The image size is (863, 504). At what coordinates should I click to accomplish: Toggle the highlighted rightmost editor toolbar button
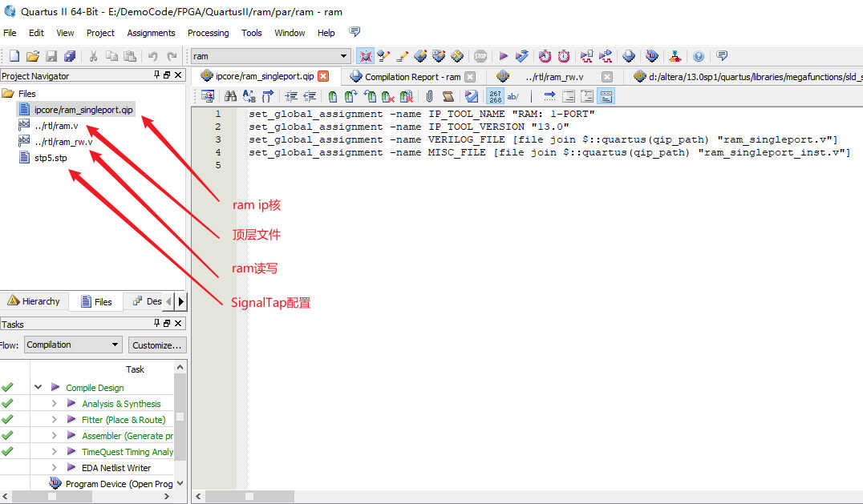tap(606, 97)
